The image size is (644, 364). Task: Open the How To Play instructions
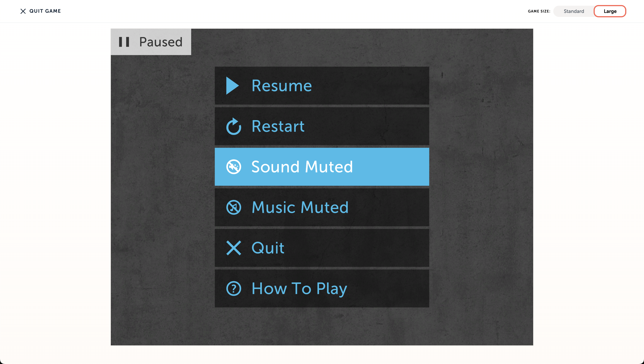322,288
